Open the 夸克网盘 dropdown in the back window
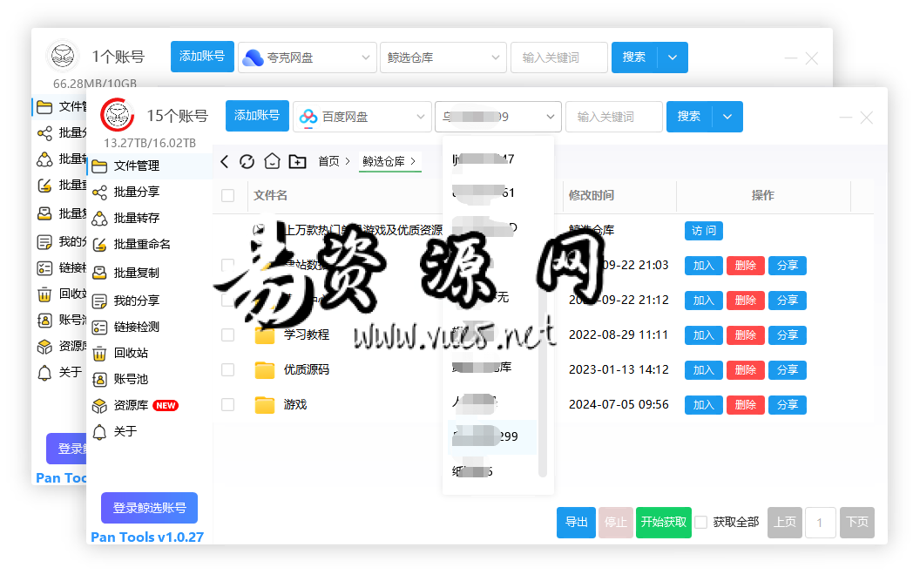Screen dimensions: 913x588 pyautogui.click(x=308, y=57)
